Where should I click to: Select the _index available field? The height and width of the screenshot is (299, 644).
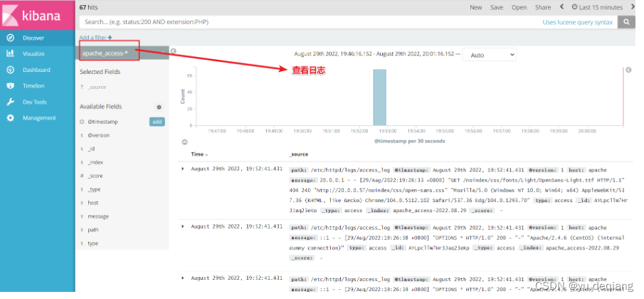95,162
